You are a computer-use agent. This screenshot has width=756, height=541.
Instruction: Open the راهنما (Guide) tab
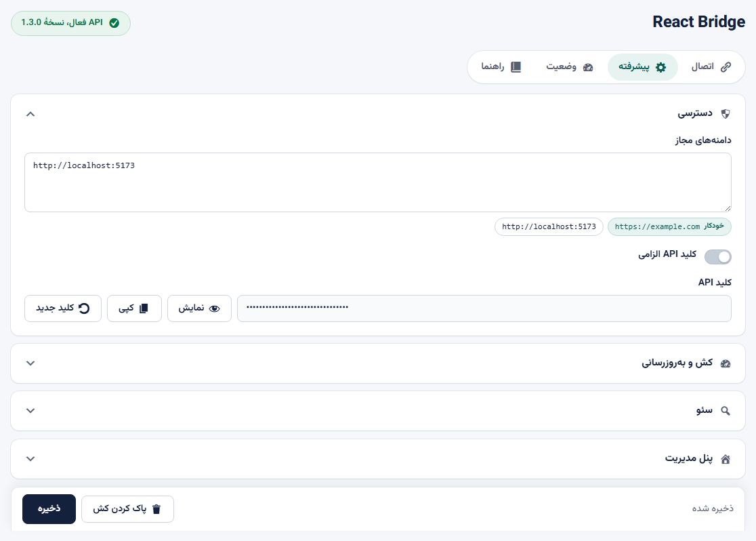coord(501,67)
